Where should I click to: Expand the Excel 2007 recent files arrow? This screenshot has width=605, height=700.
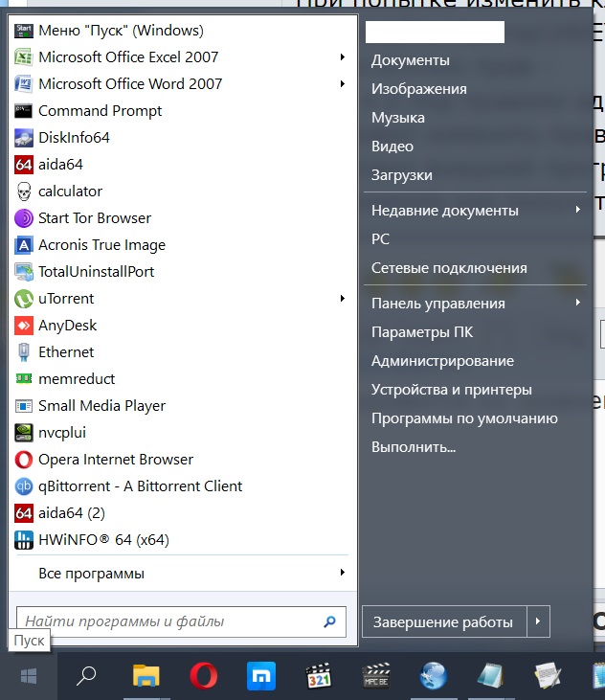(x=342, y=57)
